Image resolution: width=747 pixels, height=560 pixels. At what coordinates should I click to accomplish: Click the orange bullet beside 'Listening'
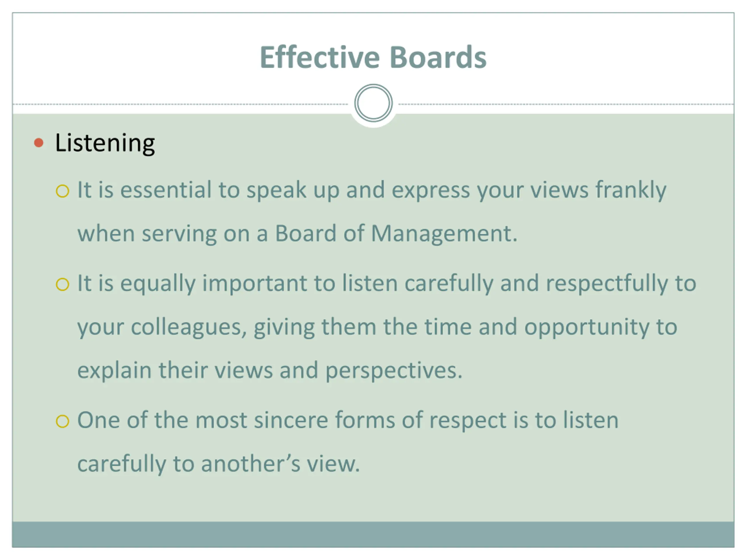coord(39,143)
